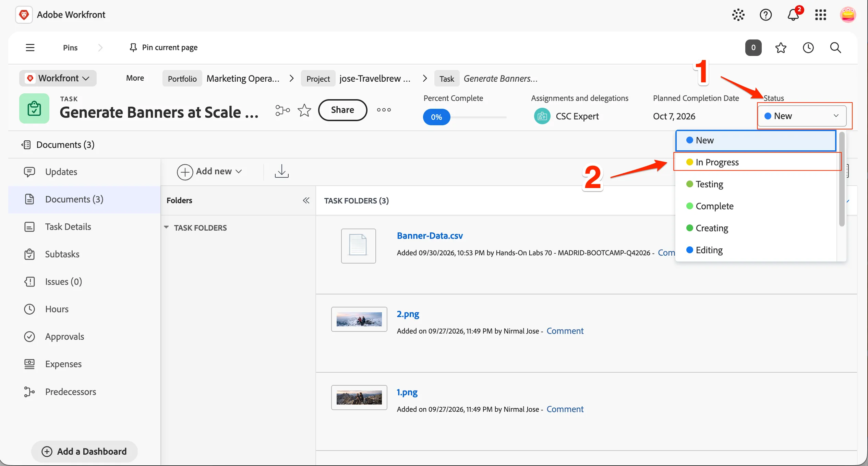Expand the Pins chevron arrow
The width and height of the screenshot is (868, 466).
(x=100, y=47)
